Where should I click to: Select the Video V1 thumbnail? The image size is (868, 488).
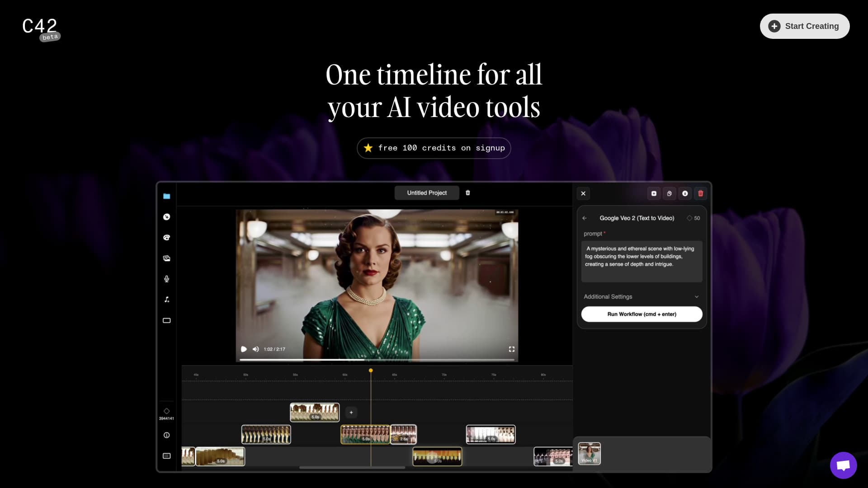point(589,453)
